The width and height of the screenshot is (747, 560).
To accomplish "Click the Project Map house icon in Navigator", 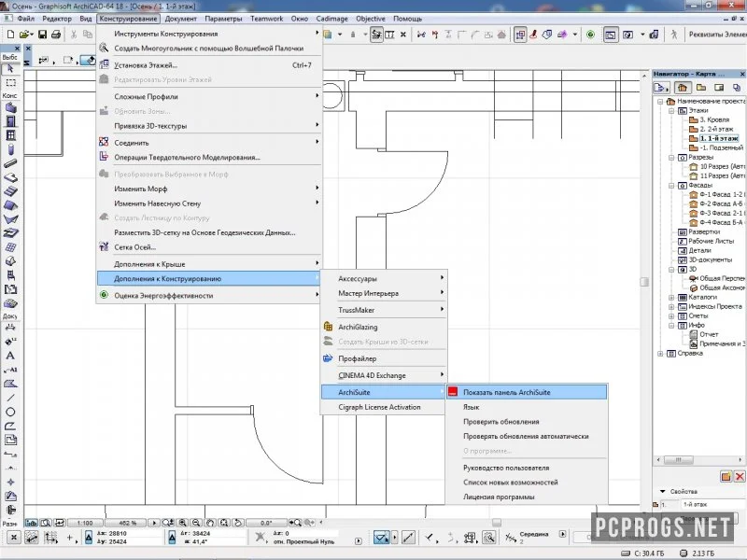I will coord(683,88).
